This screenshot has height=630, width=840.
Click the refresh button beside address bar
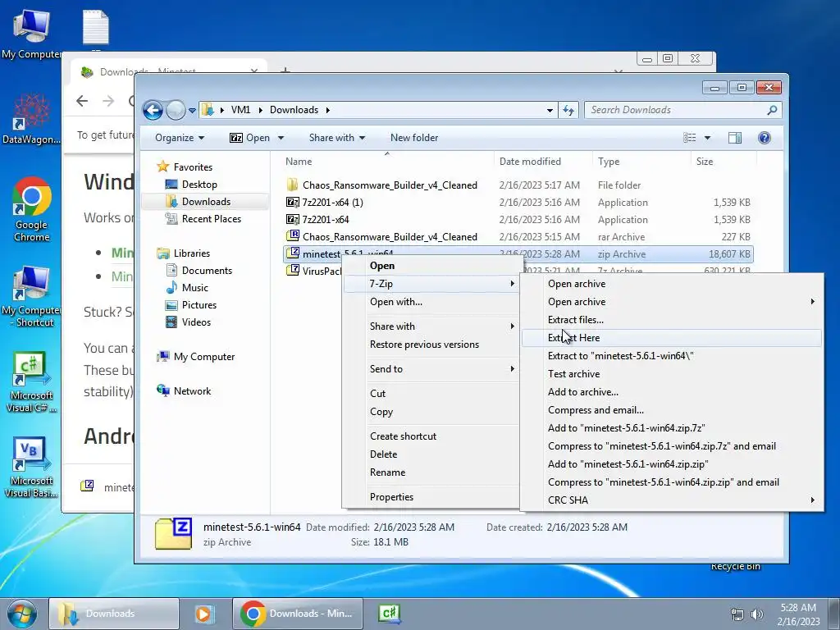[568, 111]
